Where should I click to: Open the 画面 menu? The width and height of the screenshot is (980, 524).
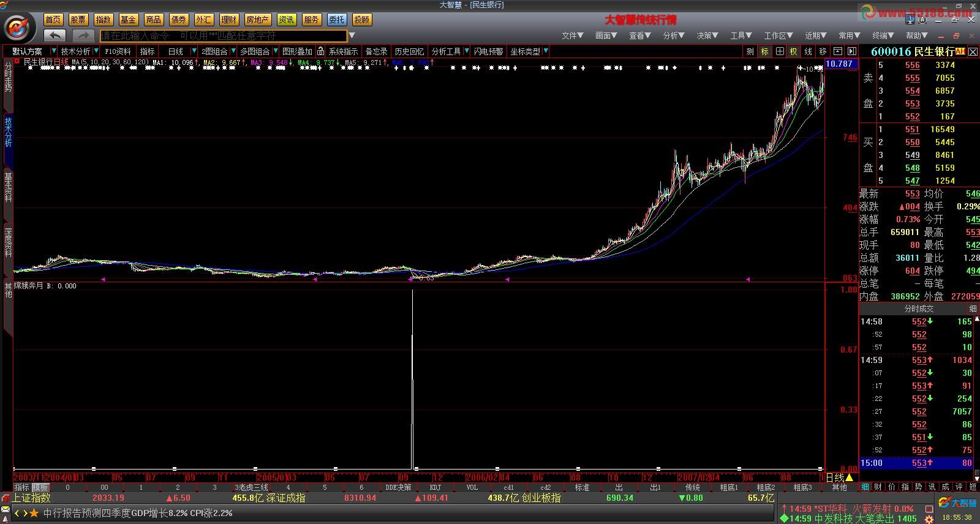click(606, 36)
